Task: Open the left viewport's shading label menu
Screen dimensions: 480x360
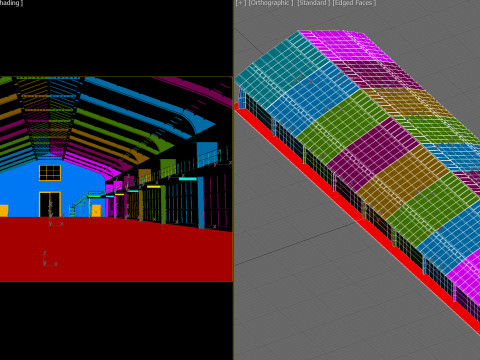Action: (x=11, y=3)
